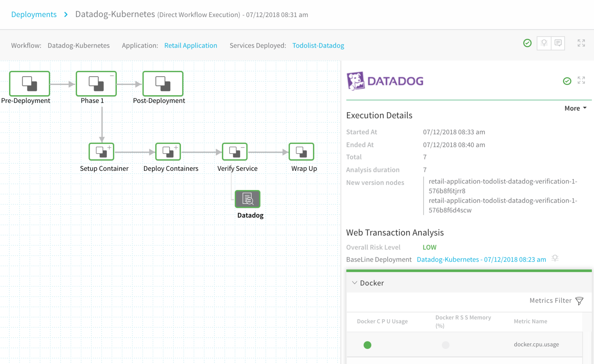Select the Wrap Up step node
This screenshot has height=364, width=594.
pos(301,152)
